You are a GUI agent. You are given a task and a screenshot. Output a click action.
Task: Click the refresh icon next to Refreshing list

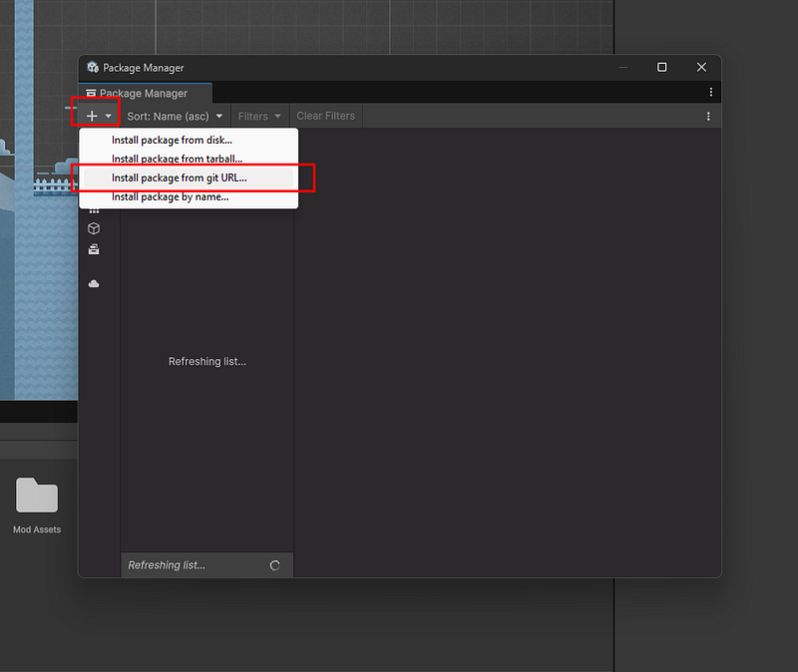coord(275,564)
